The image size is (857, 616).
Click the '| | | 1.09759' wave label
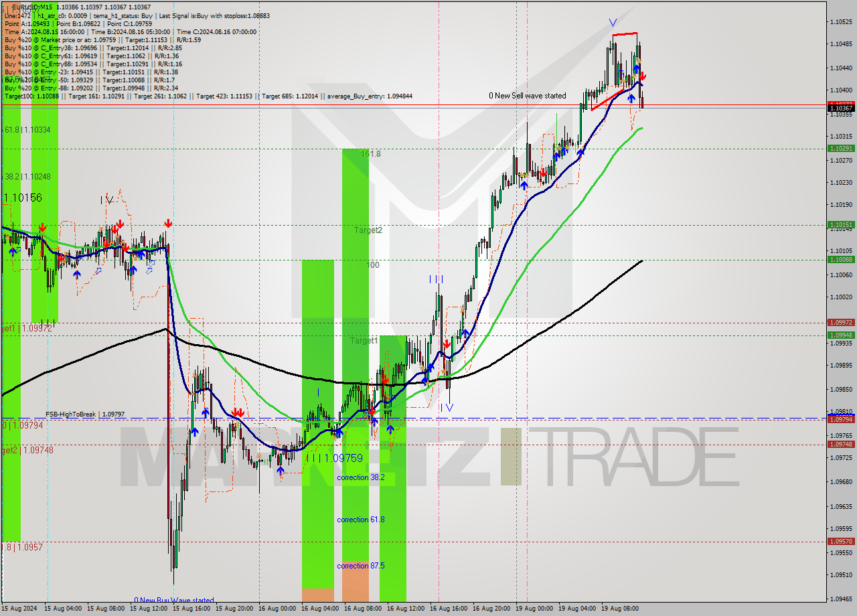point(333,459)
